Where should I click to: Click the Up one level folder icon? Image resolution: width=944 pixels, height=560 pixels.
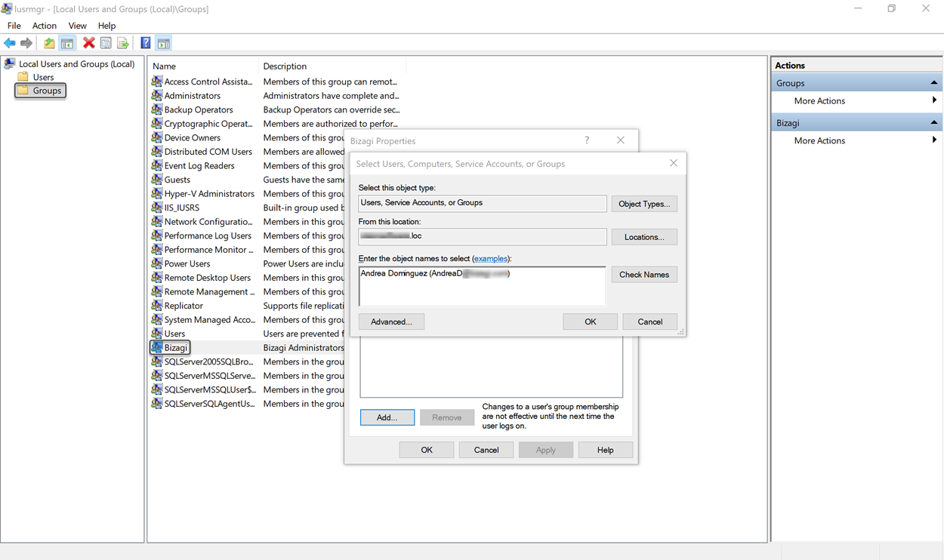[x=49, y=43]
